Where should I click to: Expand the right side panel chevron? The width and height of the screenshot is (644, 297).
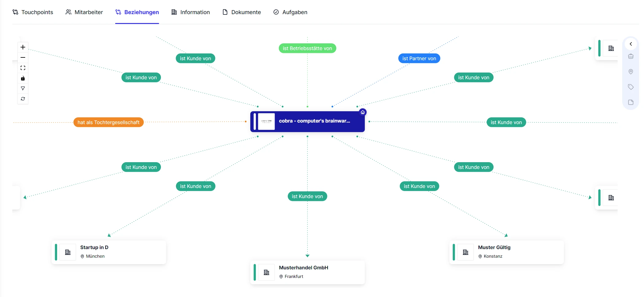pyautogui.click(x=630, y=44)
